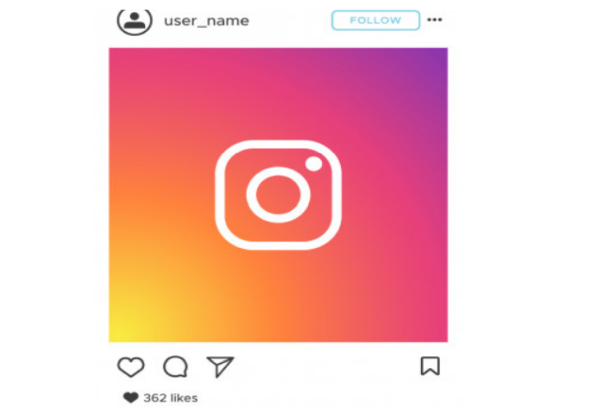Image resolution: width=600 pixels, height=413 pixels.
Task: Save the post with the bookmark icon
Action: click(x=430, y=366)
